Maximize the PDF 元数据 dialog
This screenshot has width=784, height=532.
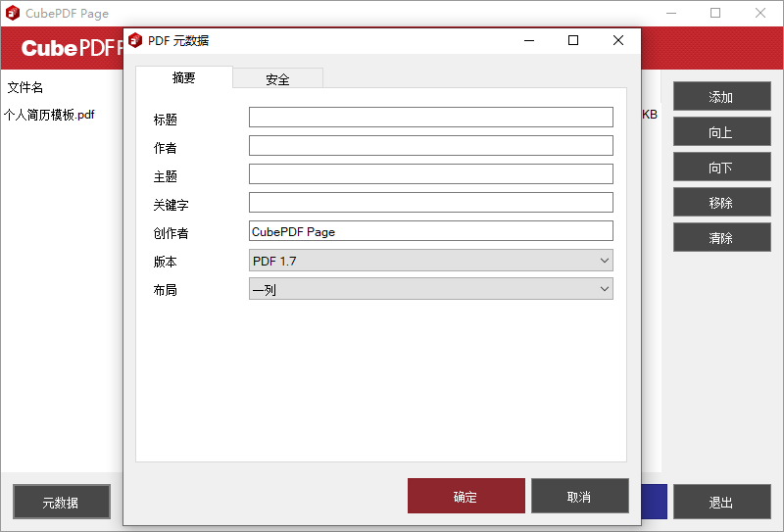pos(573,40)
